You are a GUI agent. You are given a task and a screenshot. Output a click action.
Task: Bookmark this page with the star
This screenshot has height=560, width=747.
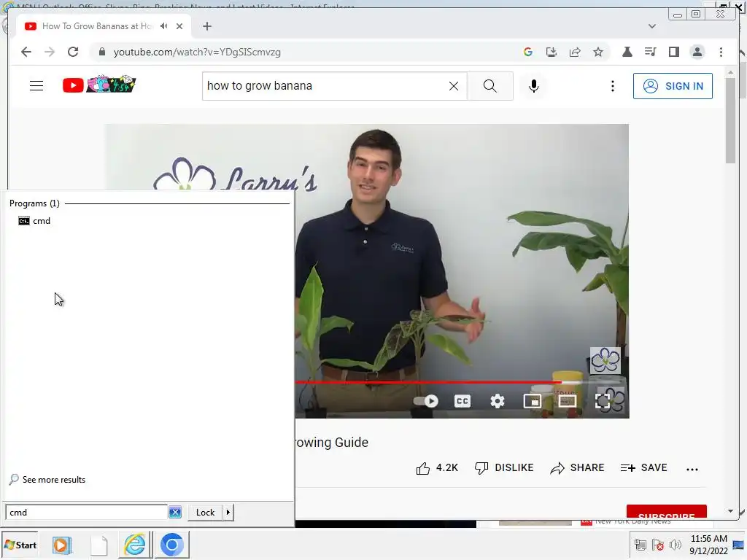pyautogui.click(x=598, y=52)
